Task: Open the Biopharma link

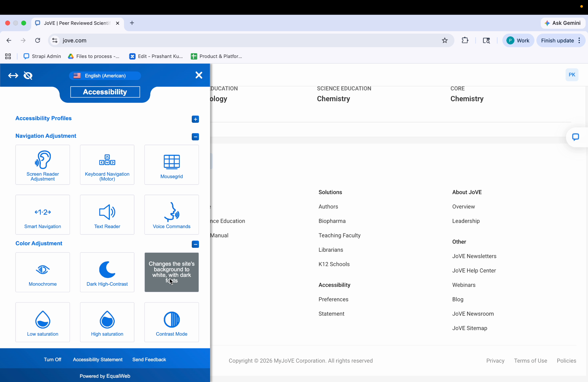Action: [332, 221]
